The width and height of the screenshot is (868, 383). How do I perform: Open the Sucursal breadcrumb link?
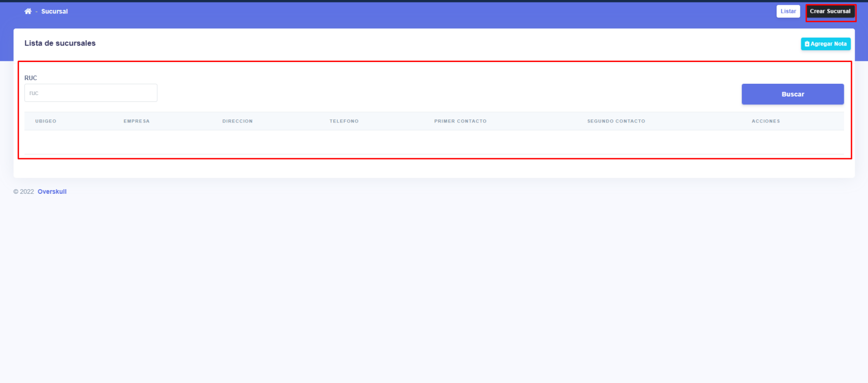pyautogui.click(x=54, y=11)
